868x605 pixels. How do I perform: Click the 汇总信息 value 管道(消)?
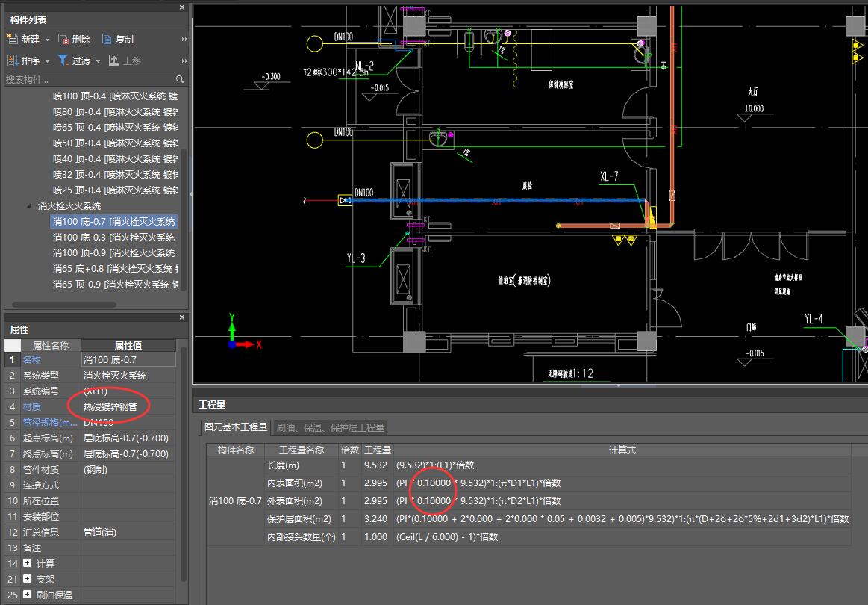tap(128, 532)
